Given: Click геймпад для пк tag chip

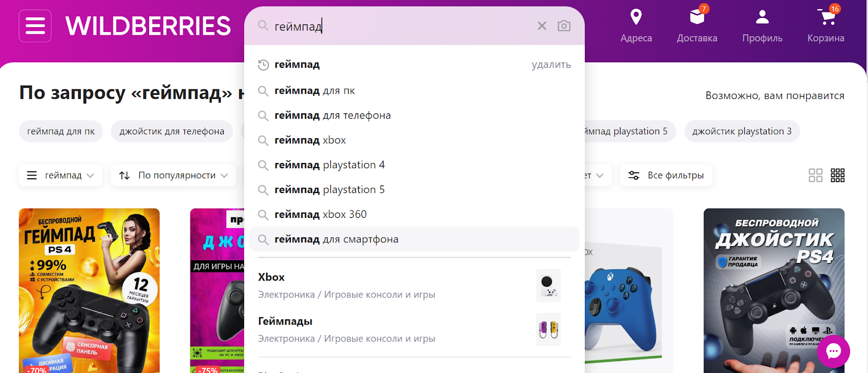Looking at the screenshot, I should tap(61, 131).
